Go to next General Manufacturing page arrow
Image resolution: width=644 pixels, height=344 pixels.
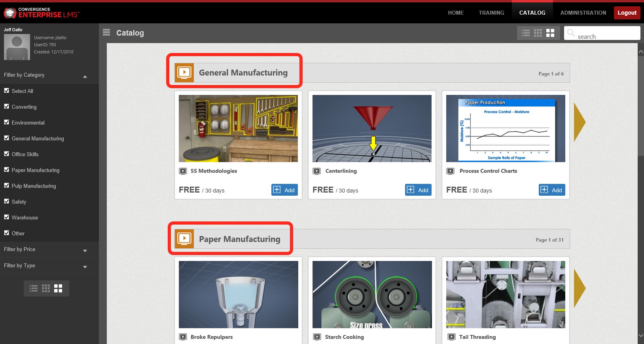point(579,122)
